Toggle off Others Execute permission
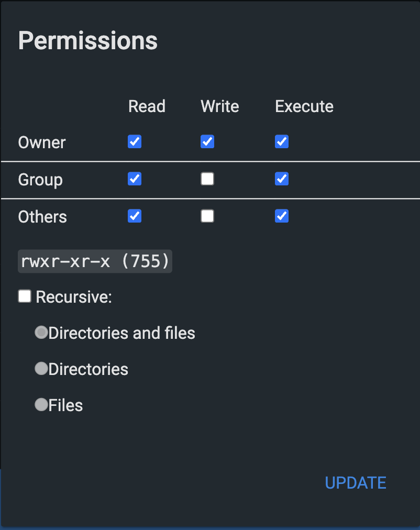The height and width of the screenshot is (530, 420). (282, 216)
